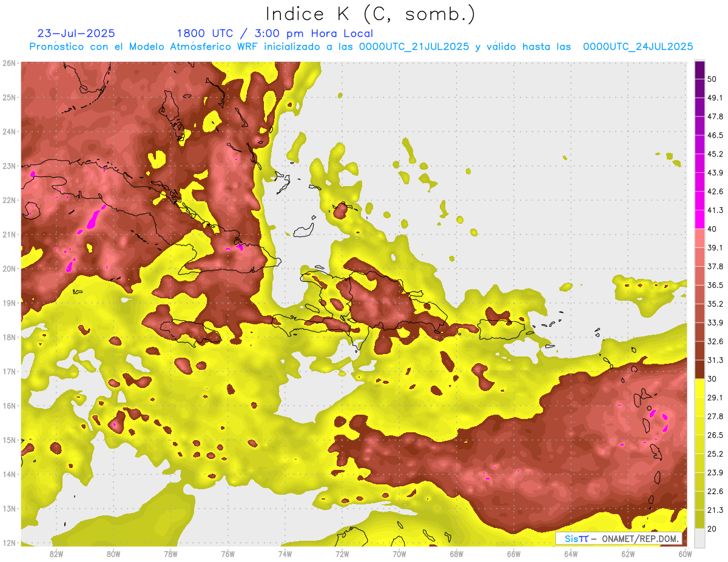Click the '64W' longitude label
Image resolution: width=728 pixels, height=562 pixels.
pos(571,554)
